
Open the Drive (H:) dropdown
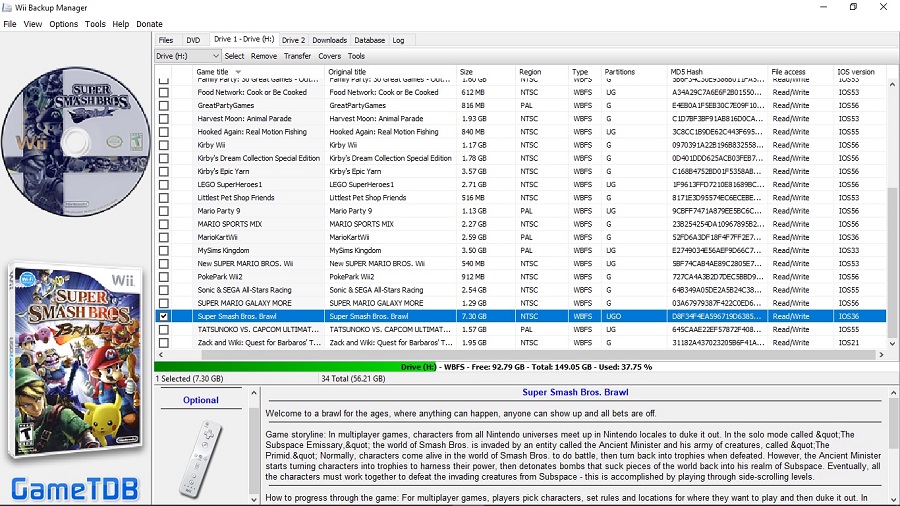tap(188, 56)
